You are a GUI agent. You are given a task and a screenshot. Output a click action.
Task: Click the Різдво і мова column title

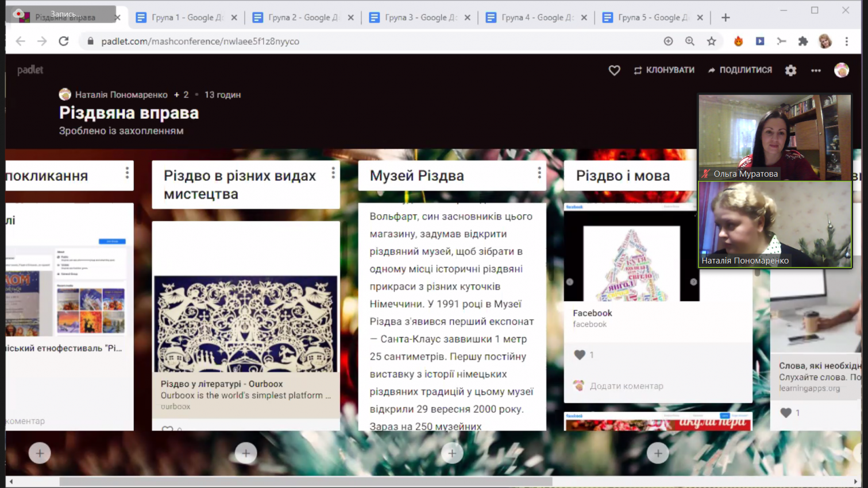click(x=623, y=176)
